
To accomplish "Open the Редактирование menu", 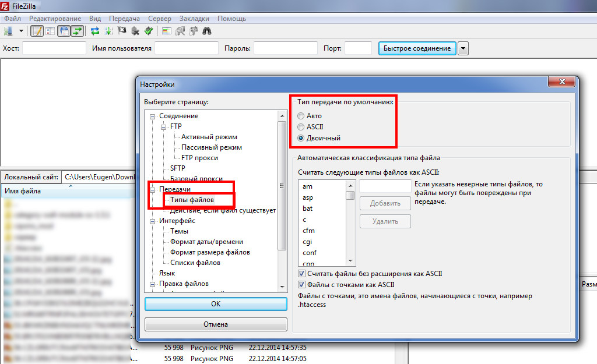I will pos(55,19).
